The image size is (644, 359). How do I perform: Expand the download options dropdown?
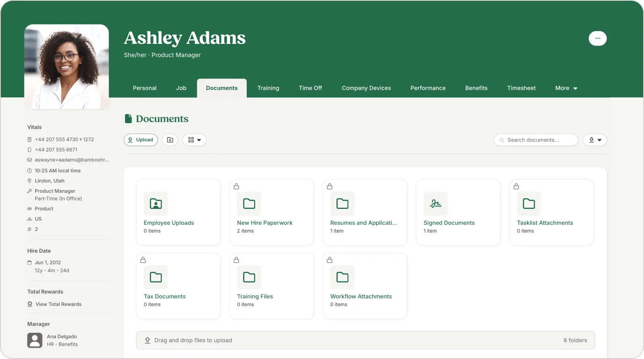coord(594,140)
